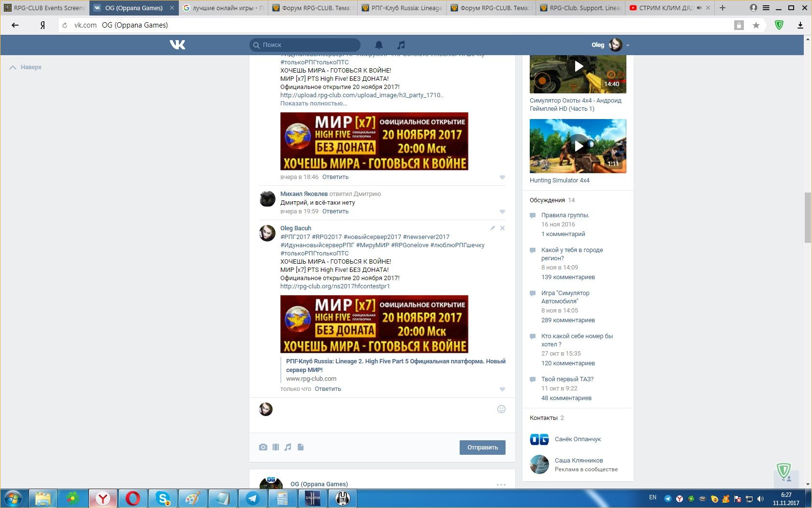The width and height of the screenshot is (812, 508).
Task: Like Михаил Яковлев's comment
Action: click(x=502, y=211)
